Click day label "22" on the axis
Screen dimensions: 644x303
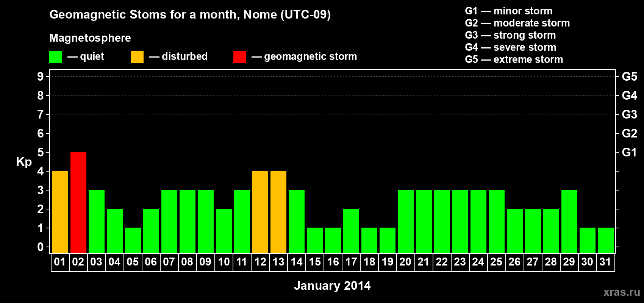[x=442, y=262]
